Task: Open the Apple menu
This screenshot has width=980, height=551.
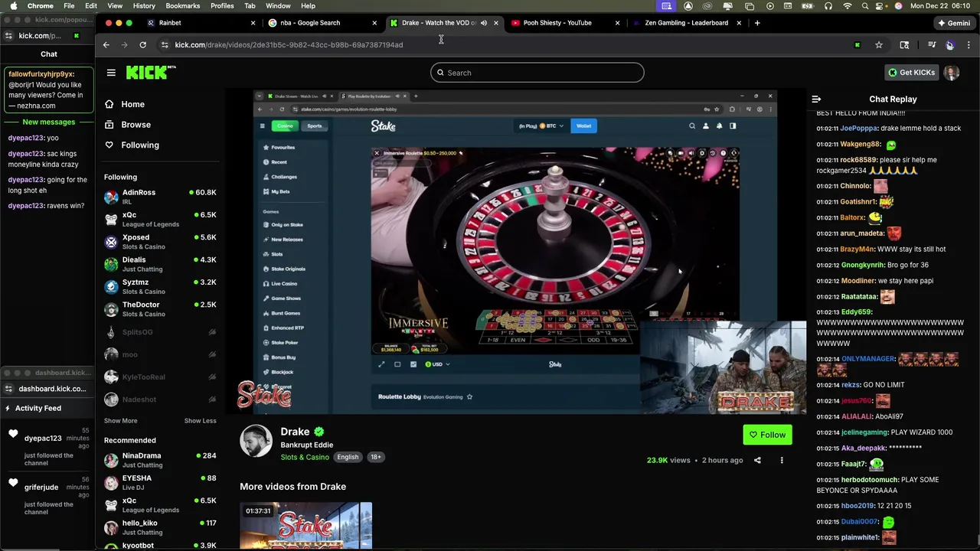Action: tap(13, 6)
